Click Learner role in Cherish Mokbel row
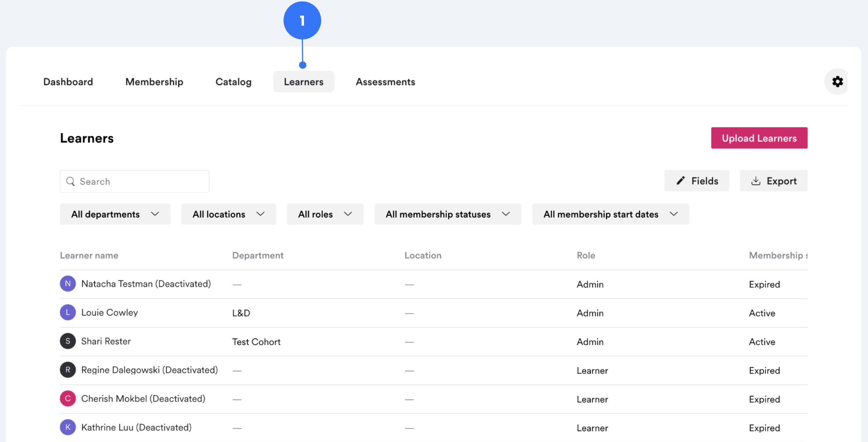This screenshot has width=868, height=442. point(593,399)
